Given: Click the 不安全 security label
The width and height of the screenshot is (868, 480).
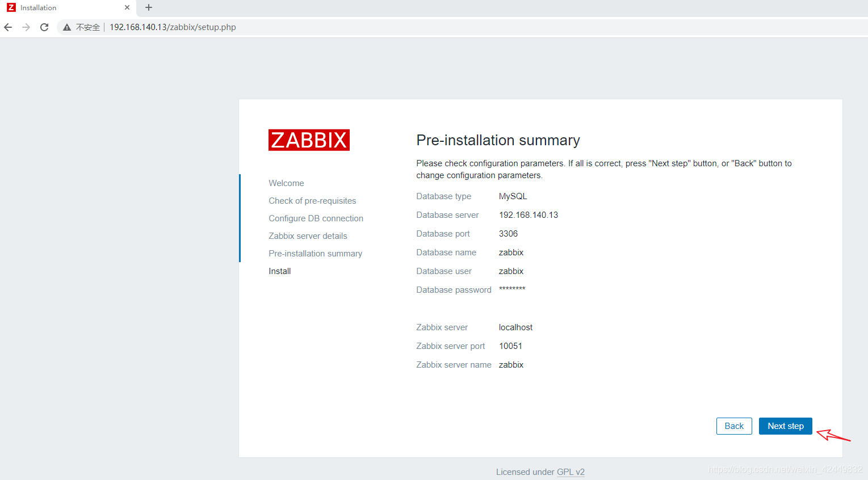Looking at the screenshot, I should [x=88, y=27].
